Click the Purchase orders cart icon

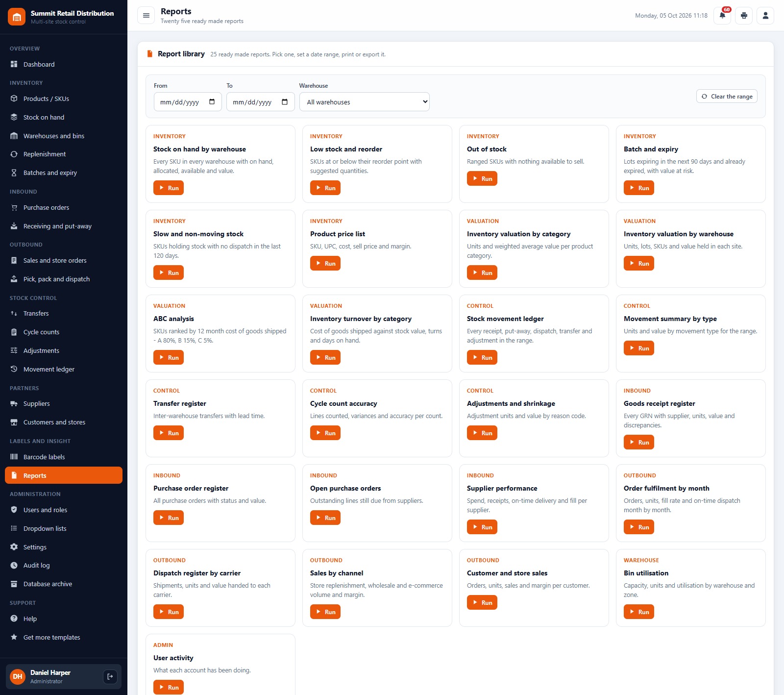[x=14, y=207]
